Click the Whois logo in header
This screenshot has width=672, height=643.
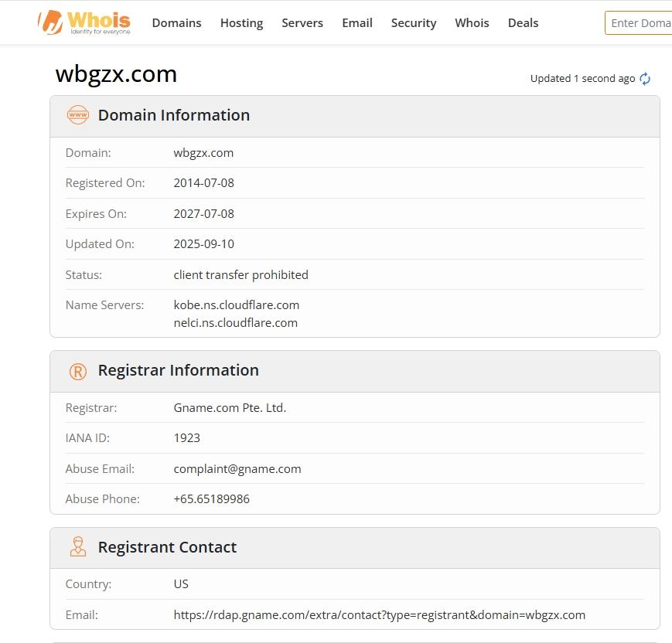84,22
